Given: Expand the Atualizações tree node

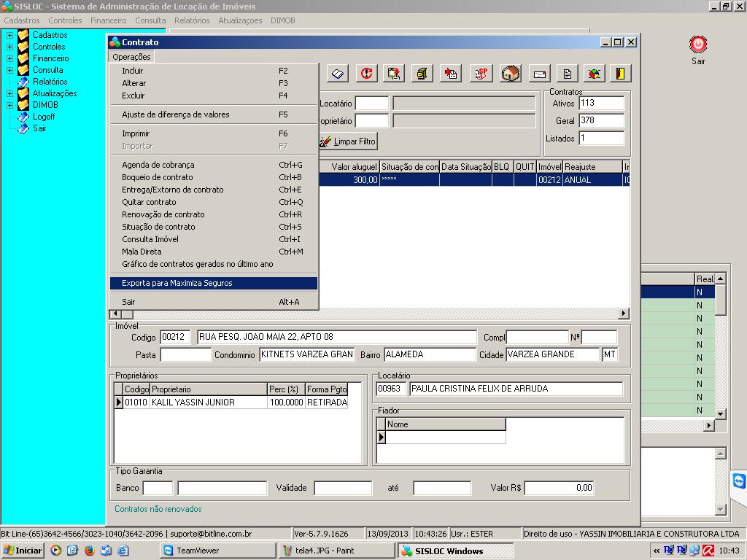Looking at the screenshot, I should coord(9,93).
